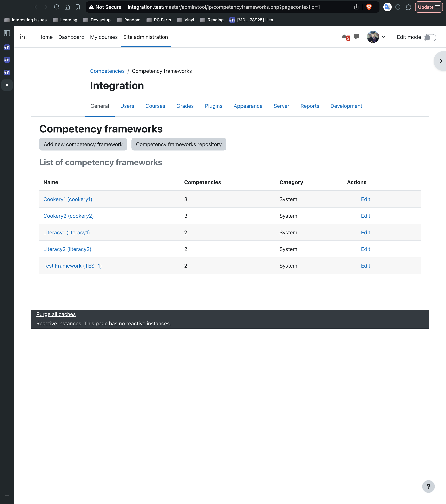Click the address bar URL
446x504 pixels.
(224, 7)
